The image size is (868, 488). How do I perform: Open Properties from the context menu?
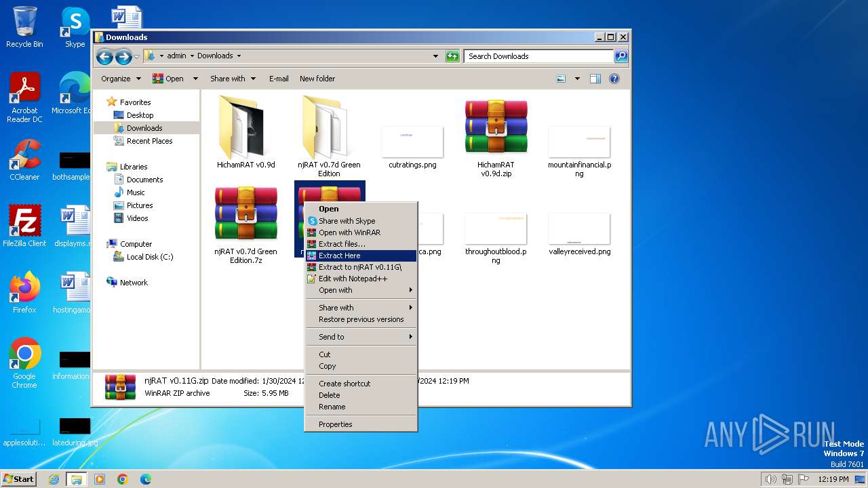click(x=361, y=424)
